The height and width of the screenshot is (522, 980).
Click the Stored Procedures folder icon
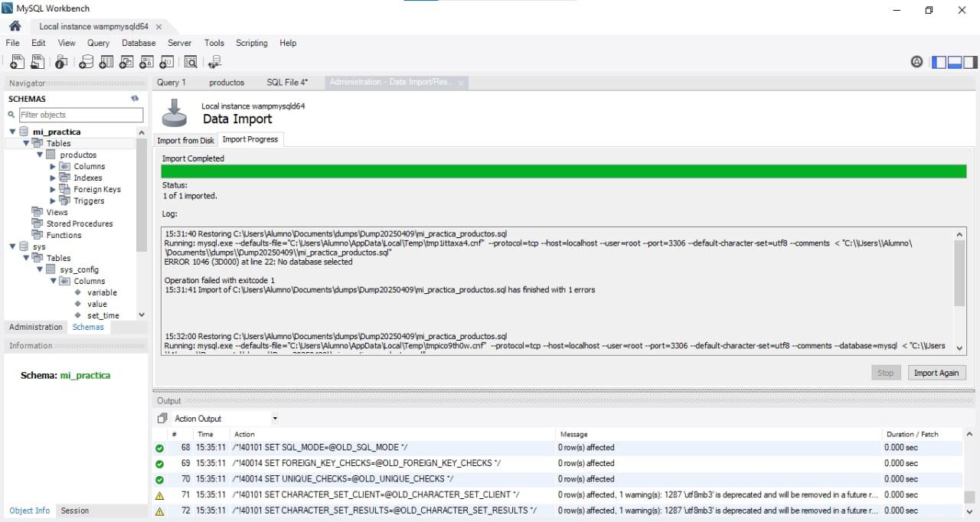point(38,223)
